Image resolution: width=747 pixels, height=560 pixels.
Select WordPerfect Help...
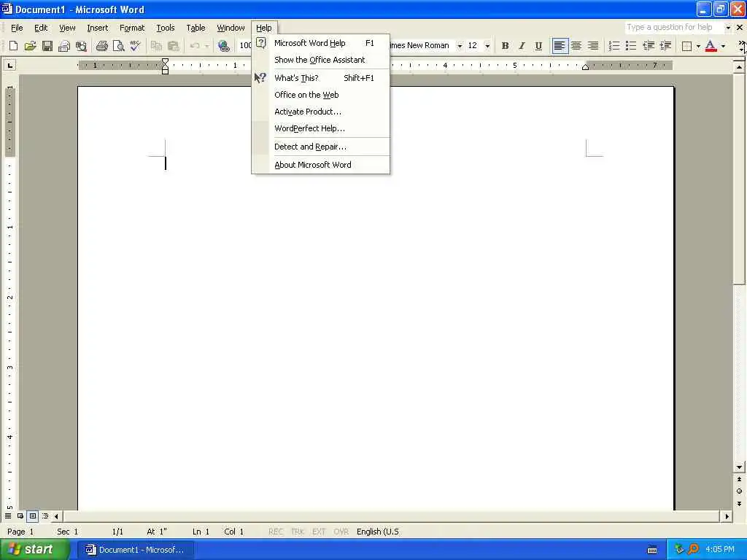[x=321, y=128]
